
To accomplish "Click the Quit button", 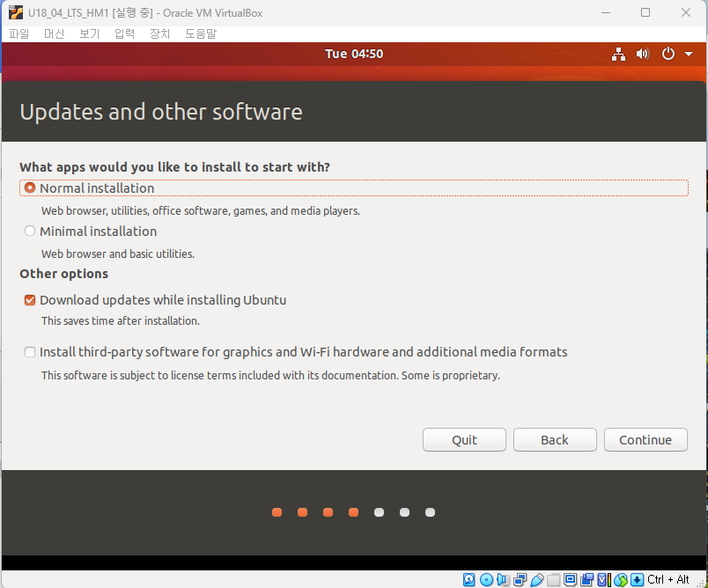I will tap(464, 440).
